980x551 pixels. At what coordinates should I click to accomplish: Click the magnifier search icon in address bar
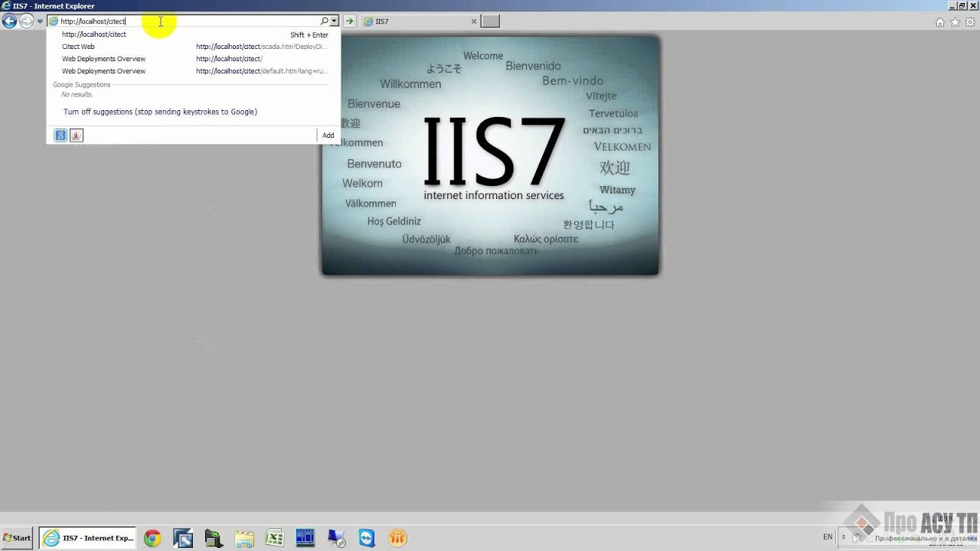point(324,21)
